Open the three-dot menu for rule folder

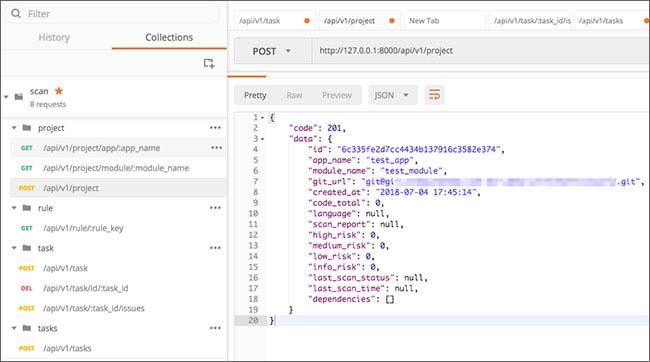pyautogui.click(x=215, y=208)
